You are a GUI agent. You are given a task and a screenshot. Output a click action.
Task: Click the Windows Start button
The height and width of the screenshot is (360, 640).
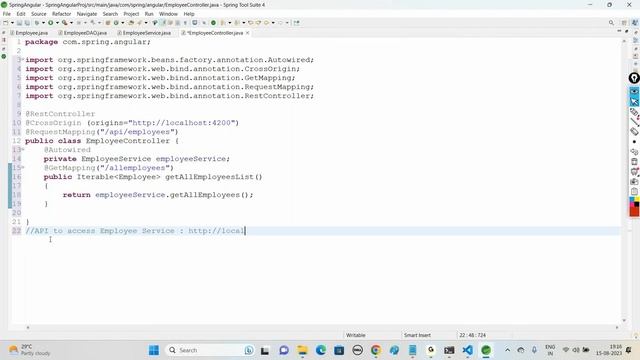point(154,350)
